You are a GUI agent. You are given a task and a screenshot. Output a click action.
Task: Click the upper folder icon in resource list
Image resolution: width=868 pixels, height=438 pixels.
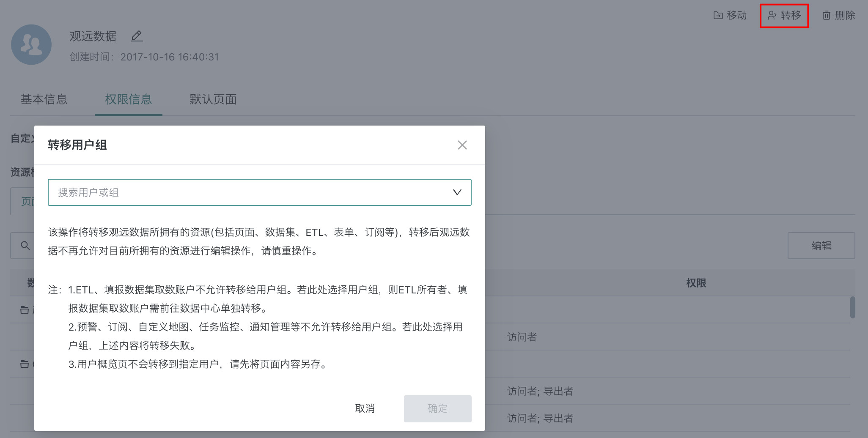[25, 310]
